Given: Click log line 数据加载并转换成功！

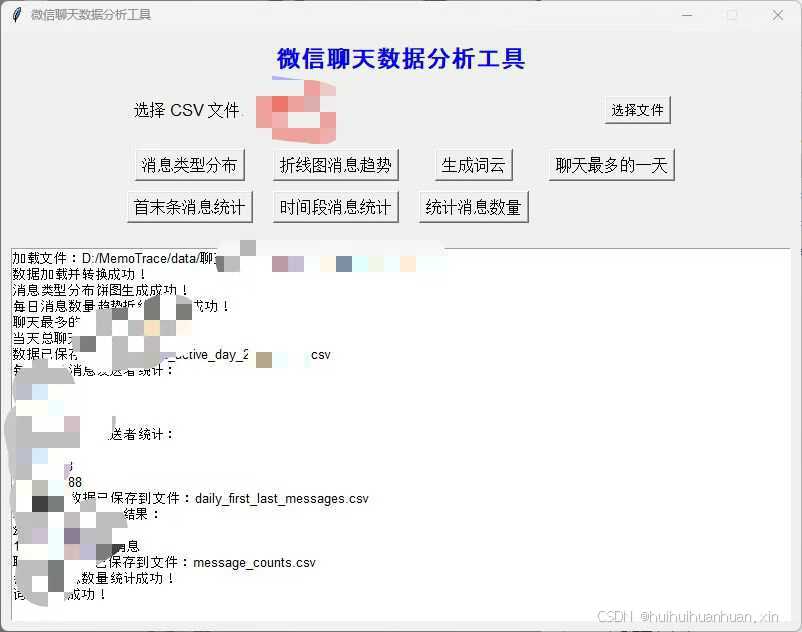Looking at the screenshot, I should tap(79, 274).
